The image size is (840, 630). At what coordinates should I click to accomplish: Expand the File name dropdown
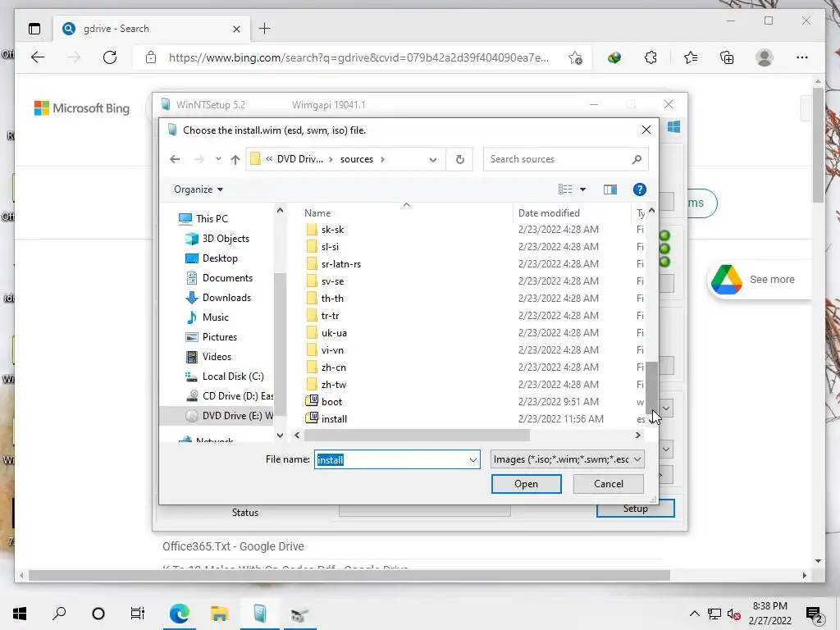pyautogui.click(x=473, y=459)
